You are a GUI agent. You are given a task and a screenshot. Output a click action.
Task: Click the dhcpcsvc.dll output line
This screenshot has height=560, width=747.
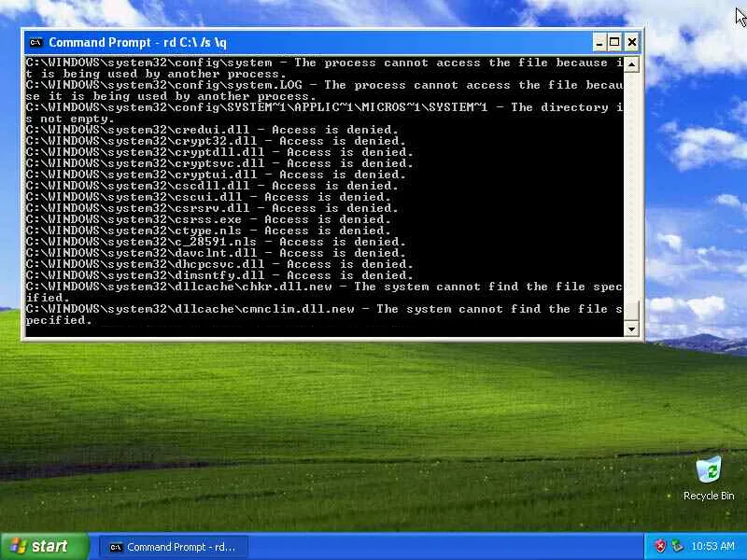point(219,264)
